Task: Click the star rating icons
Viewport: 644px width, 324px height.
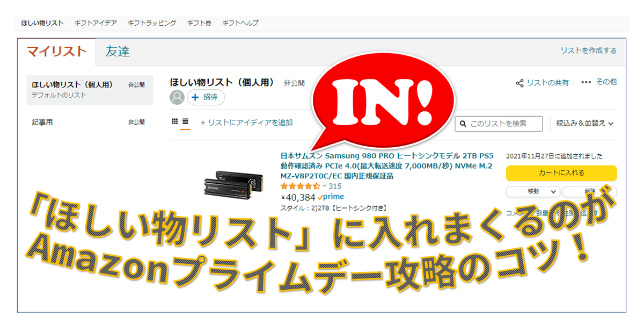Action: pos(300,186)
